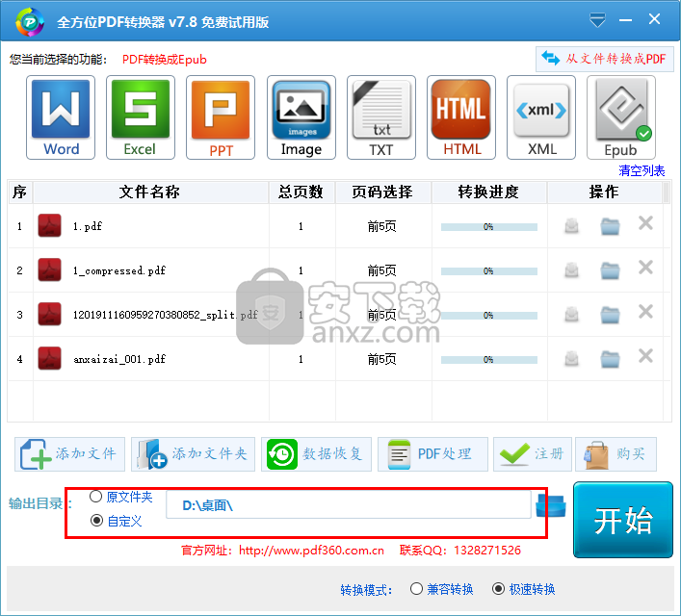Screen dimensions: 681x616
Task: Open official site link pdf360.com.cn
Action: (x=311, y=551)
